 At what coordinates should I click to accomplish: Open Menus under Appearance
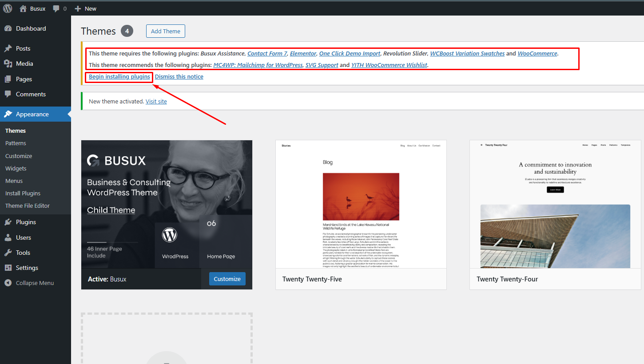14,181
